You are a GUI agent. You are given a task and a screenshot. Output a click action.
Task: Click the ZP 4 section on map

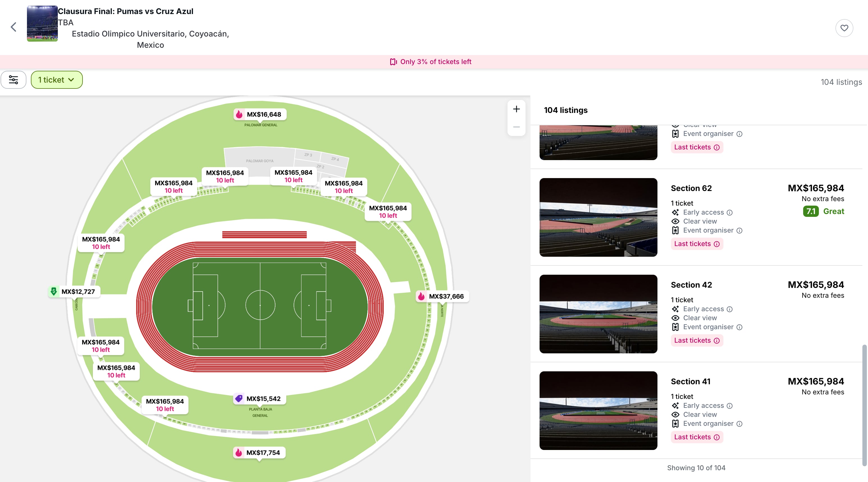click(x=335, y=159)
